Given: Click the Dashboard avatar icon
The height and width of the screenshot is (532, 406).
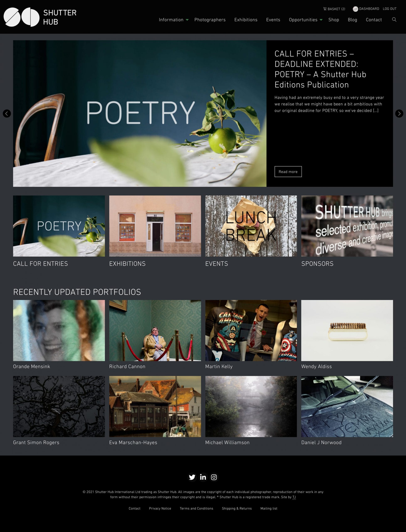Looking at the screenshot, I should 355,9.
